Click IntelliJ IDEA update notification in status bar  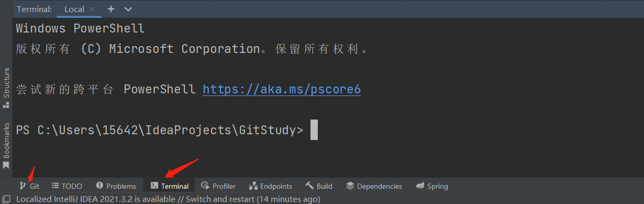pyautogui.click(x=168, y=199)
